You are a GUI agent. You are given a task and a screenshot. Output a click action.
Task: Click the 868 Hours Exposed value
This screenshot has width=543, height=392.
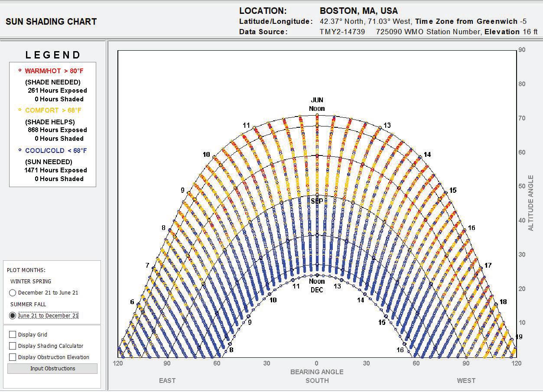tap(57, 130)
